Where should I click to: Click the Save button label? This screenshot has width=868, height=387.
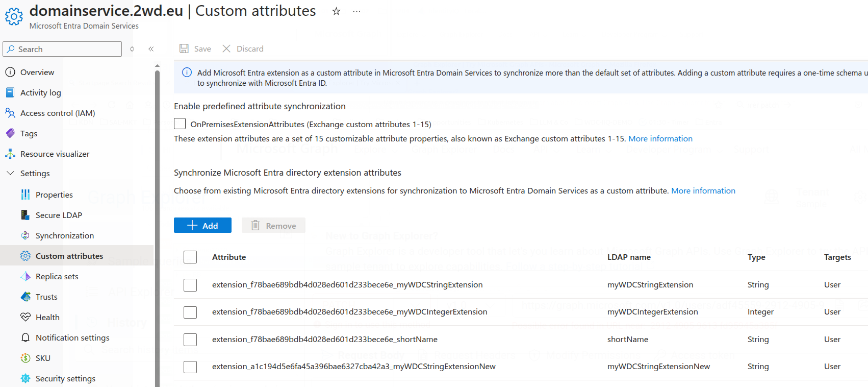pos(202,49)
